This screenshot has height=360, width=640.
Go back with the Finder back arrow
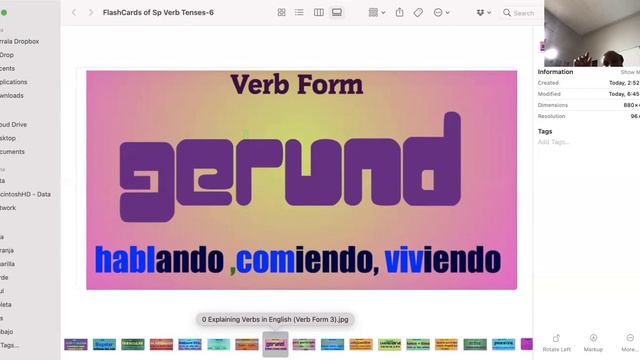(x=74, y=13)
